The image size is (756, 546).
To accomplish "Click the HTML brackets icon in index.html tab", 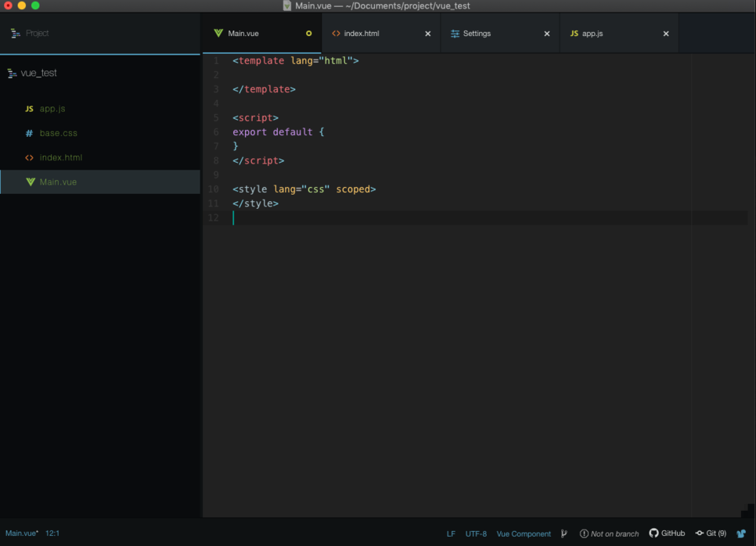I will tap(336, 34).
